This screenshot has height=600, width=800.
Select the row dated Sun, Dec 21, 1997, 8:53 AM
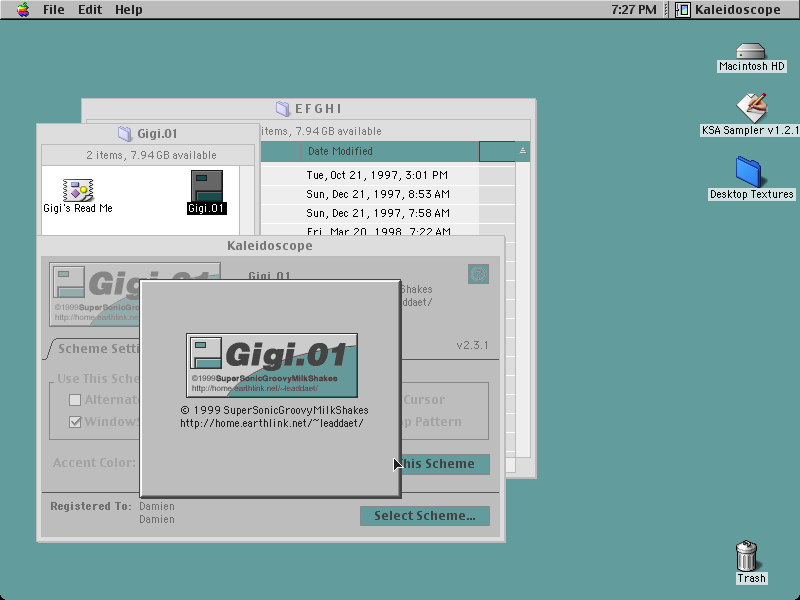378,194
